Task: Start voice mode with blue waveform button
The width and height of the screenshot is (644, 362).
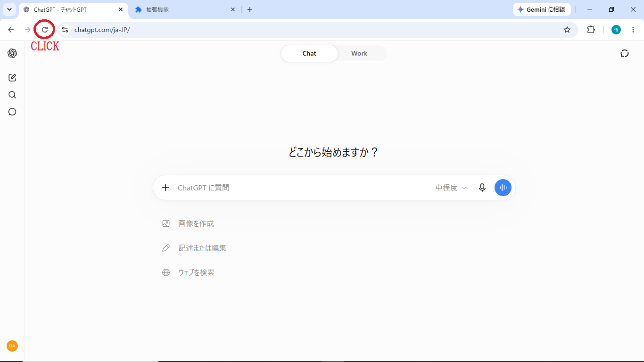Action: coord(503,188)
